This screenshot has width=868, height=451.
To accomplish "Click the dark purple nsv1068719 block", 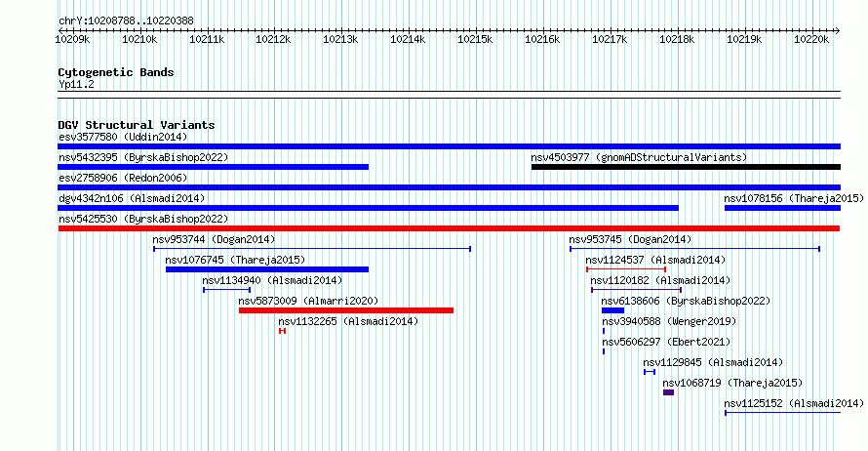I will [669, 392].
